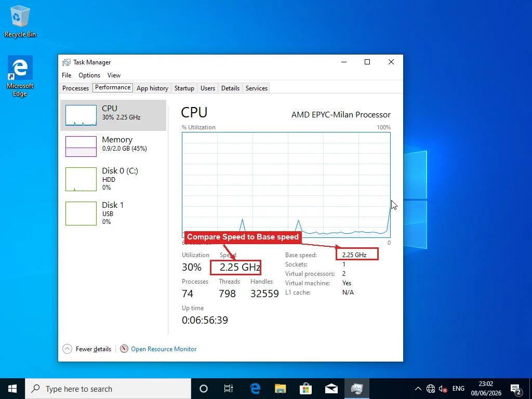Click the AMD EPYC-Milan Processor label
532x399 pixels.
click(x=341, y=115)
